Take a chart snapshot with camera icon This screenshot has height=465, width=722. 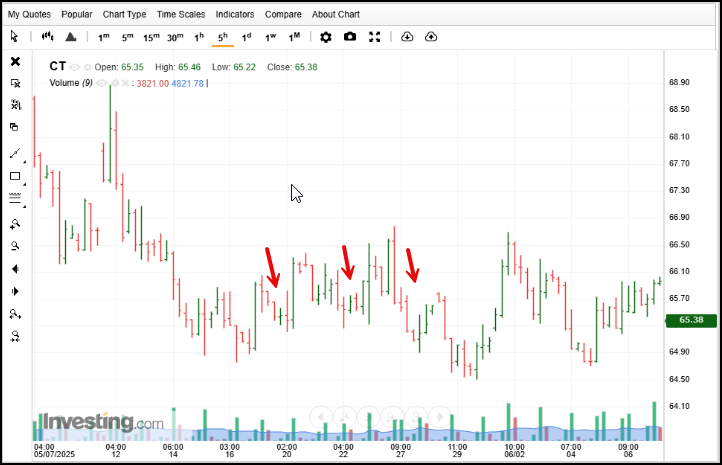(x=350, y=36)
